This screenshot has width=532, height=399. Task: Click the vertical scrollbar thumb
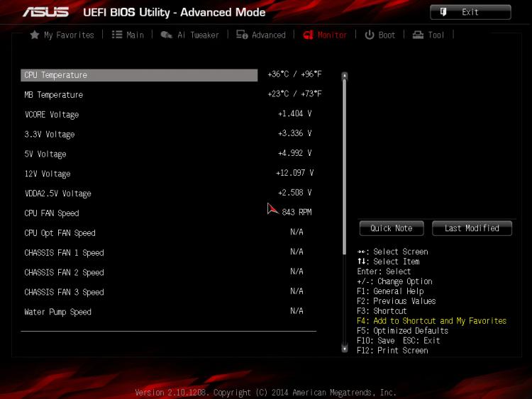click(344, 167)
